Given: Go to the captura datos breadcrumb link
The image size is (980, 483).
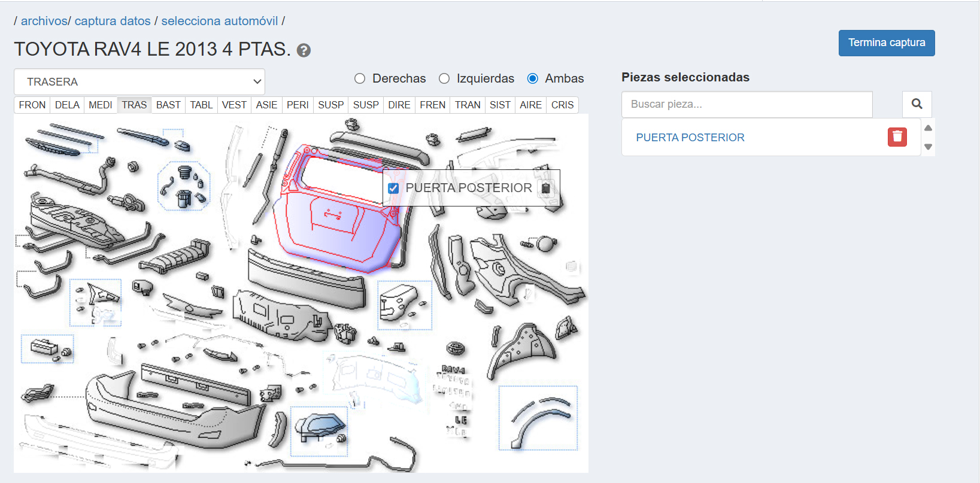Looking at the screenshot, I should (113, 21).
